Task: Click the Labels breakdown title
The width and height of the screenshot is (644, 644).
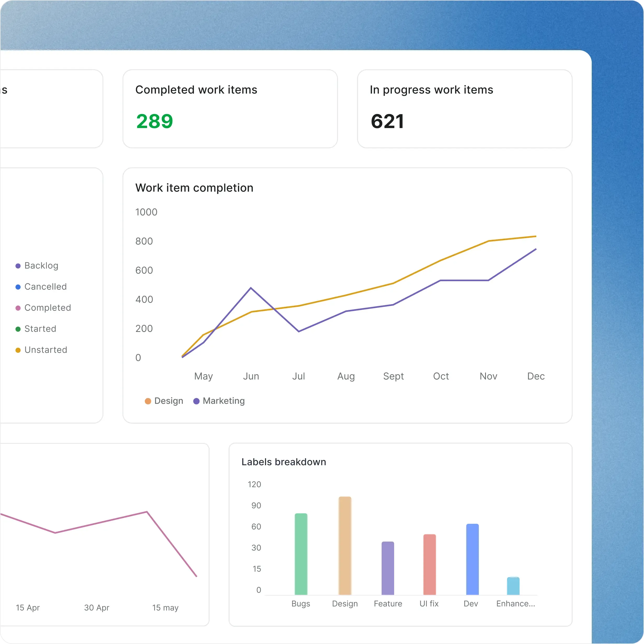Action: click(284, 462)
